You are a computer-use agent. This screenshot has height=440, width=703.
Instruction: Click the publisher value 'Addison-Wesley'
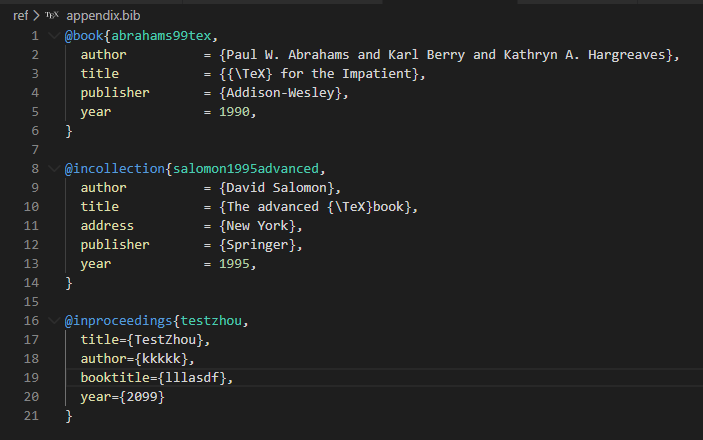pos(281,93)
